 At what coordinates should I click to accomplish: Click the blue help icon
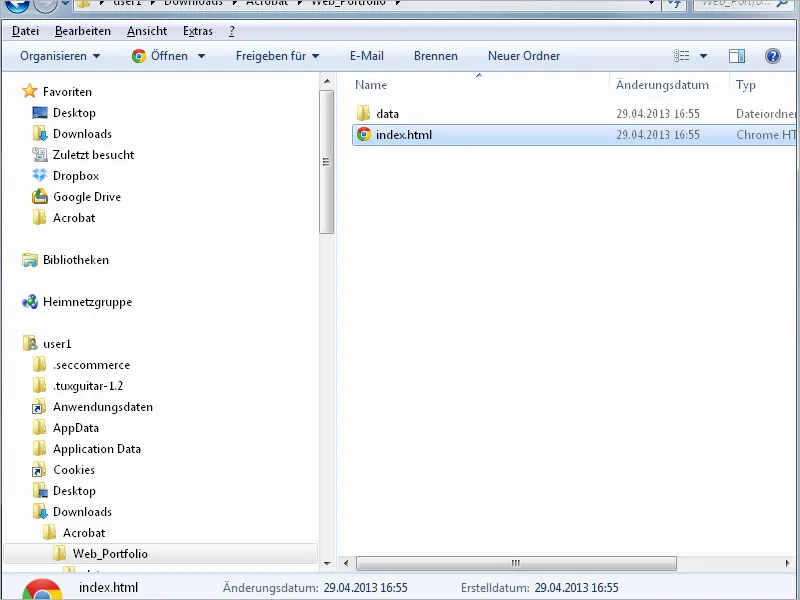coord(772,56)
